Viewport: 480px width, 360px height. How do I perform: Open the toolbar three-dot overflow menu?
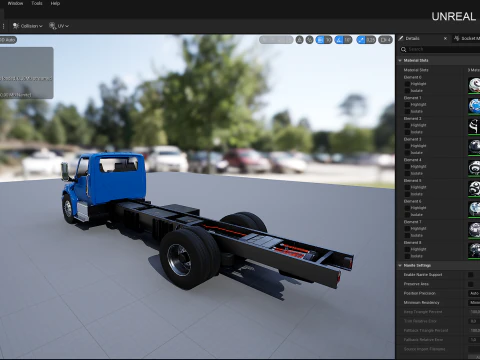3,26
